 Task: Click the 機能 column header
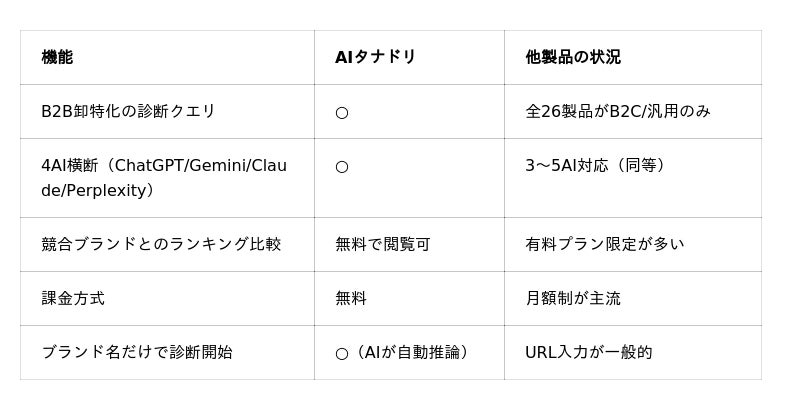[x=57, y=58]
